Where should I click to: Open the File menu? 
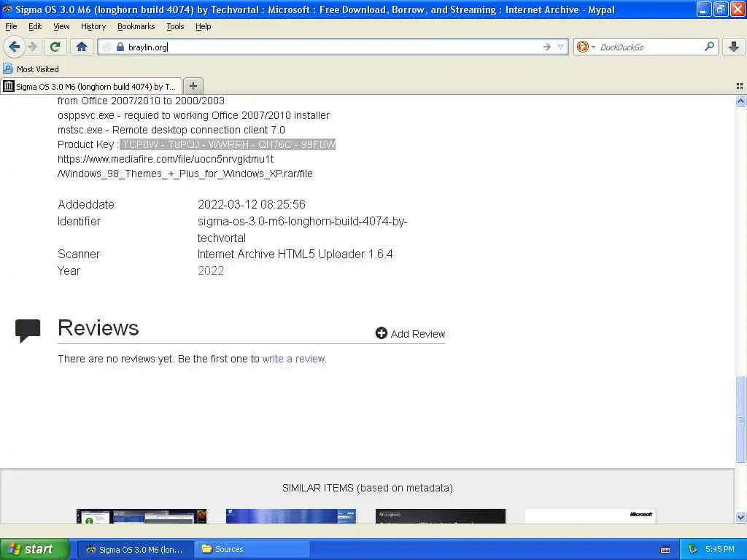coord(11,26)
